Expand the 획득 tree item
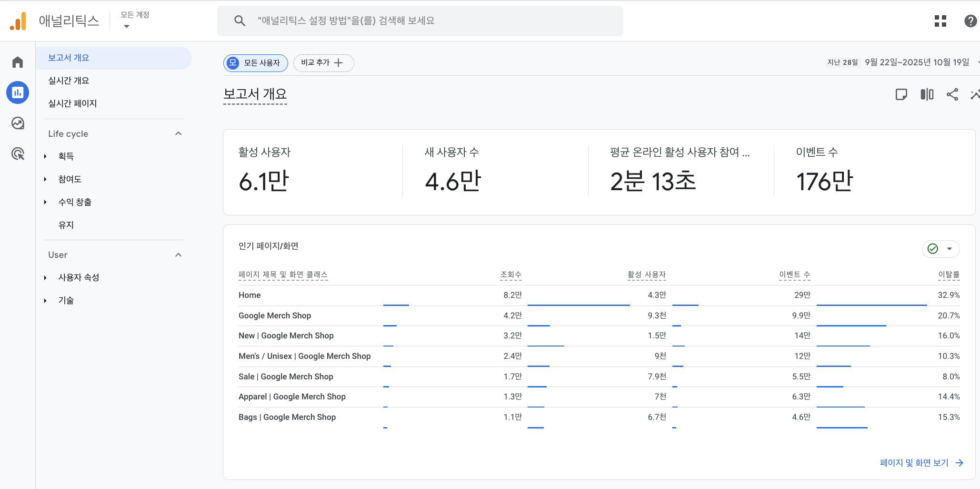980x489 pixels. 45,156
